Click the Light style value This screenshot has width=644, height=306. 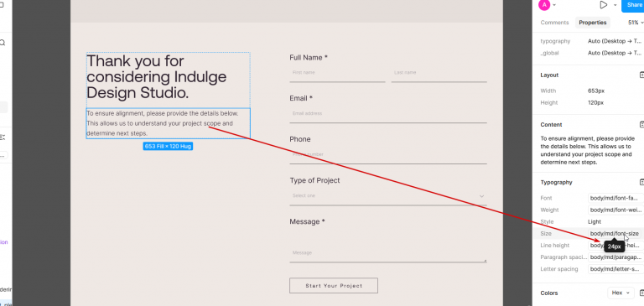coord(595,222)
